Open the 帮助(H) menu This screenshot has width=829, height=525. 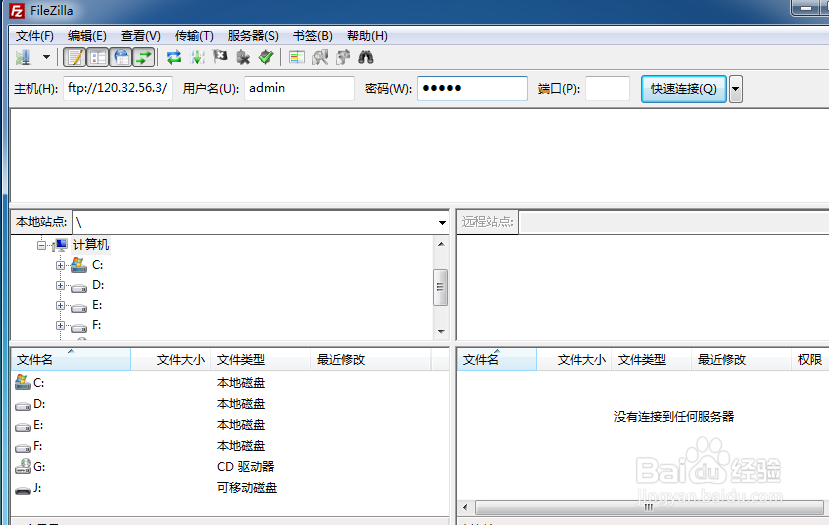point(367,36)
